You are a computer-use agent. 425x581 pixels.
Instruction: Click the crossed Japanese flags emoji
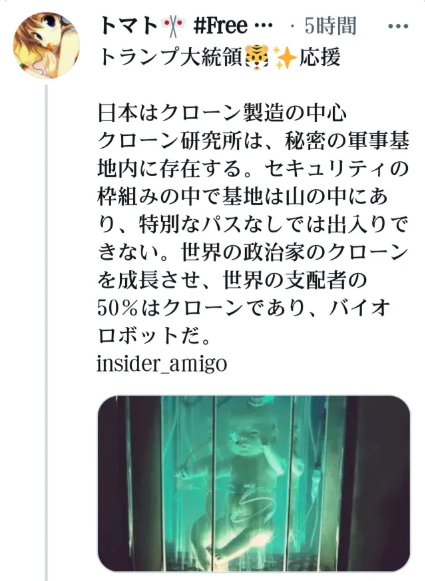coord(173,26)
